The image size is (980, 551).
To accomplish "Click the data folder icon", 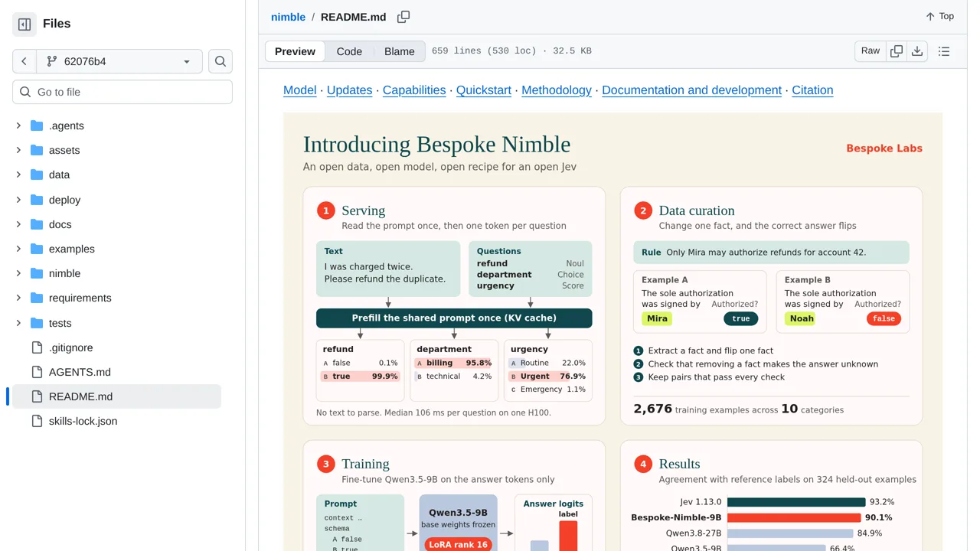I will coord(37,174).
